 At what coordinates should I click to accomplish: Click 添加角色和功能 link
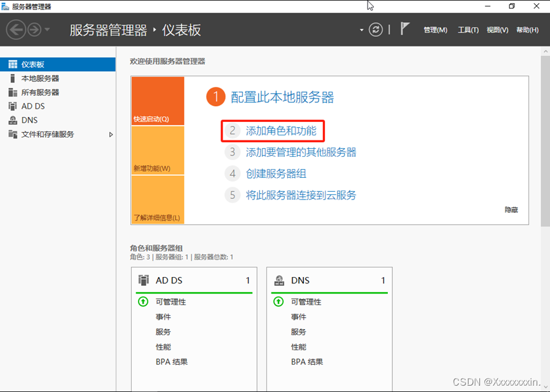pos(281,131)
